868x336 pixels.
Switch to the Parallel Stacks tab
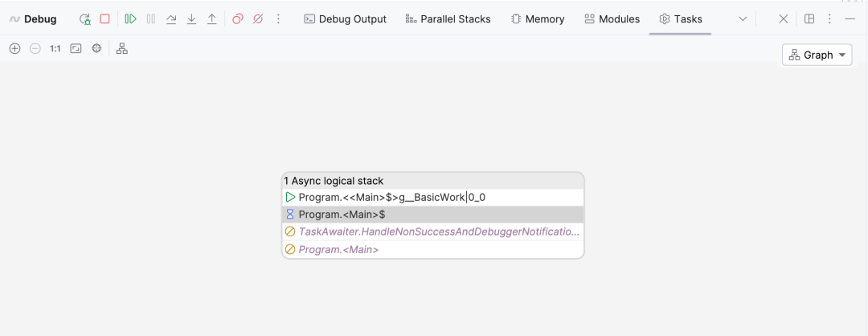[x=448, y=19]
